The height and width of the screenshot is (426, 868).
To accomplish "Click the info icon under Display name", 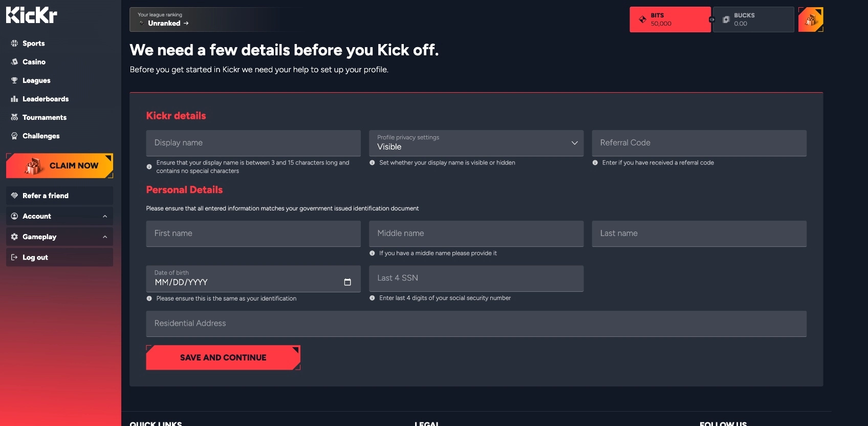I will coord(149,167).
